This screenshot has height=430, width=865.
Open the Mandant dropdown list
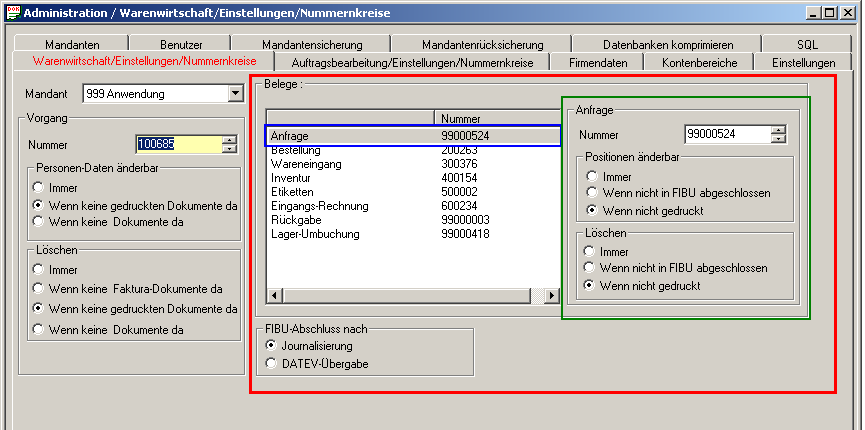236,94
